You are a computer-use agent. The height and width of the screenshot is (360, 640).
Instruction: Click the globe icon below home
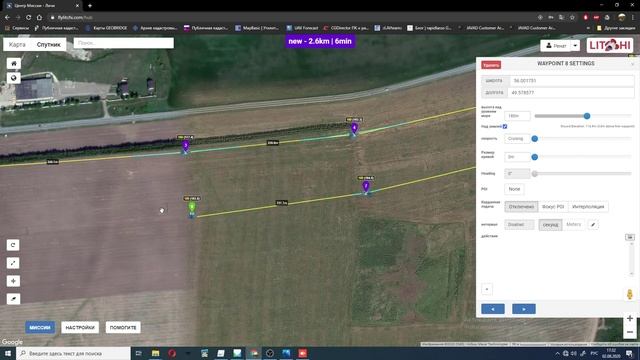click(x=13, y=78)
